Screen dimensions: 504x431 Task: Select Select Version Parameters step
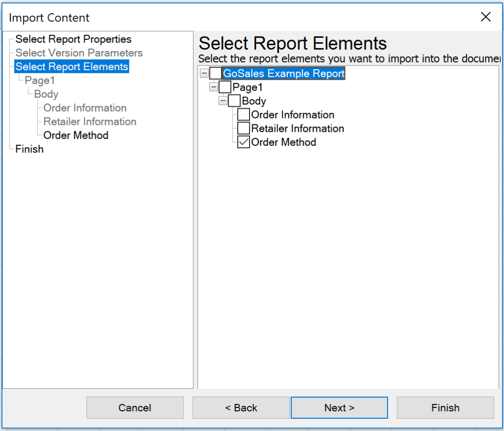click(x=79, y=53)
